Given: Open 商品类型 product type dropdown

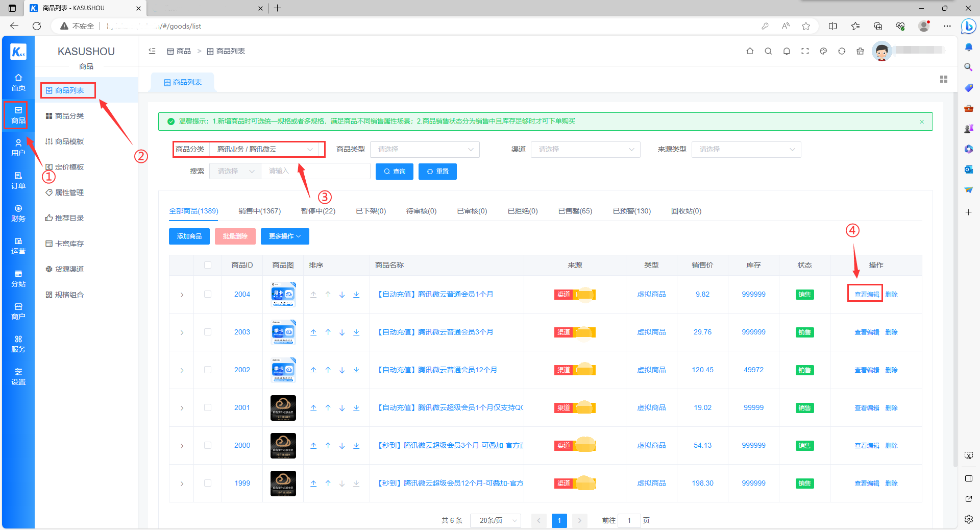Looking at the screenshot, I should pyautogui.click(x=425, y=149).
